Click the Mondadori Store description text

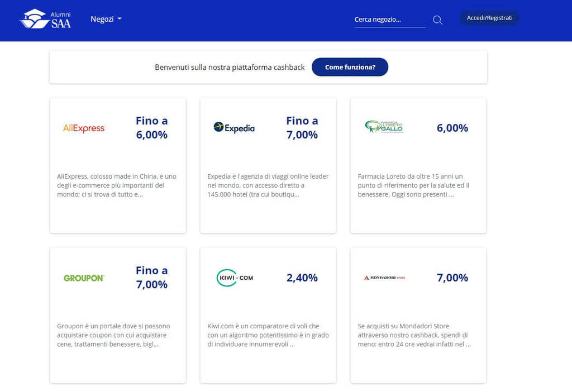[x=414, y=335]
